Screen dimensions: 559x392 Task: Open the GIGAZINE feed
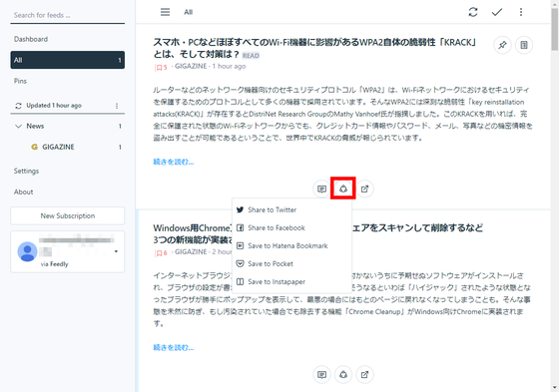(58, 147)
